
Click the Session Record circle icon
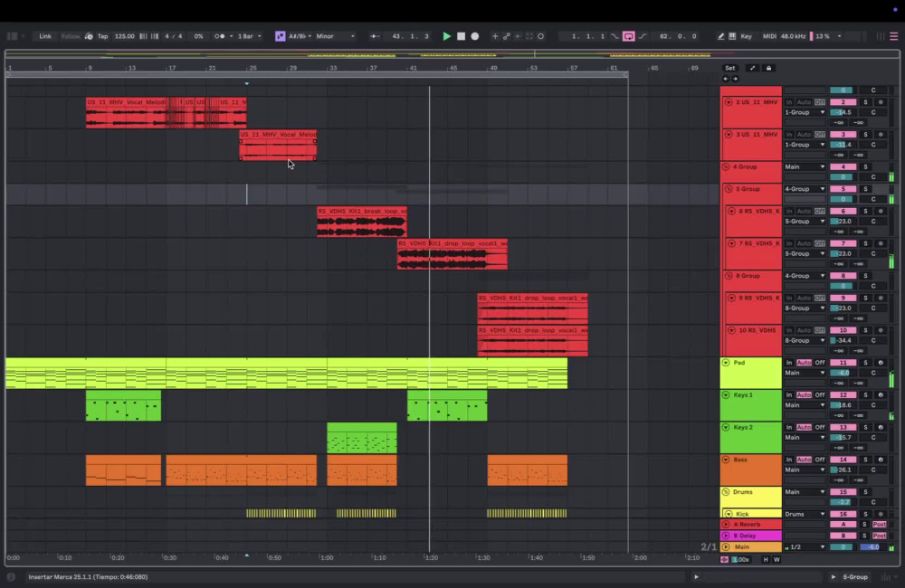541,36
